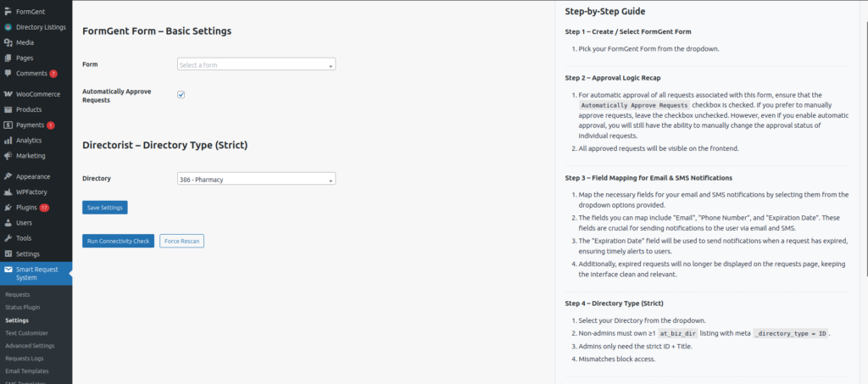868x384 pixels.
Task: Click the Marketing megaphone icon
Action: [8, 156]
